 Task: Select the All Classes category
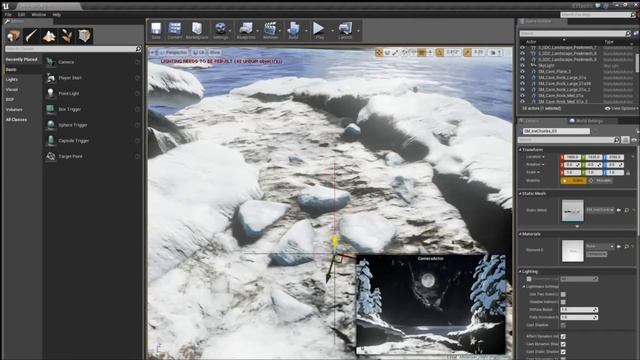(16, 120)
